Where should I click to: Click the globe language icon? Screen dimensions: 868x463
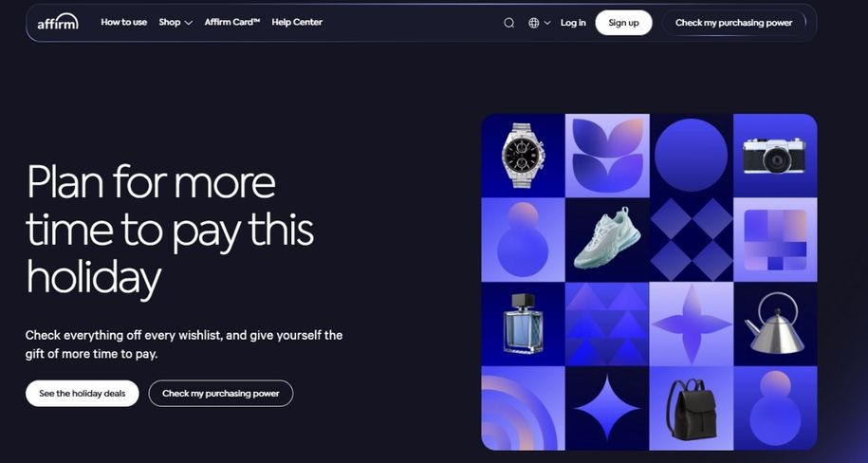click(x=534, y=23)
